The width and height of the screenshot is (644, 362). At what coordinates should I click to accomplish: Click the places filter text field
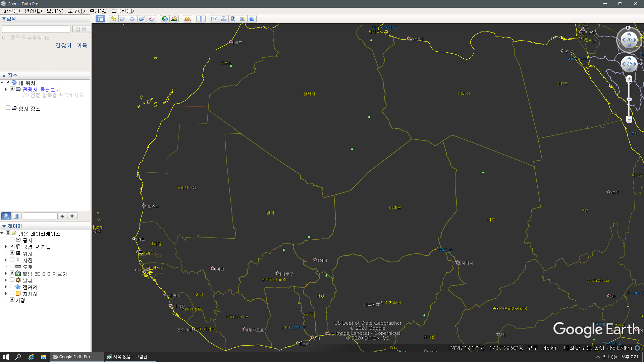click(40, 216)
